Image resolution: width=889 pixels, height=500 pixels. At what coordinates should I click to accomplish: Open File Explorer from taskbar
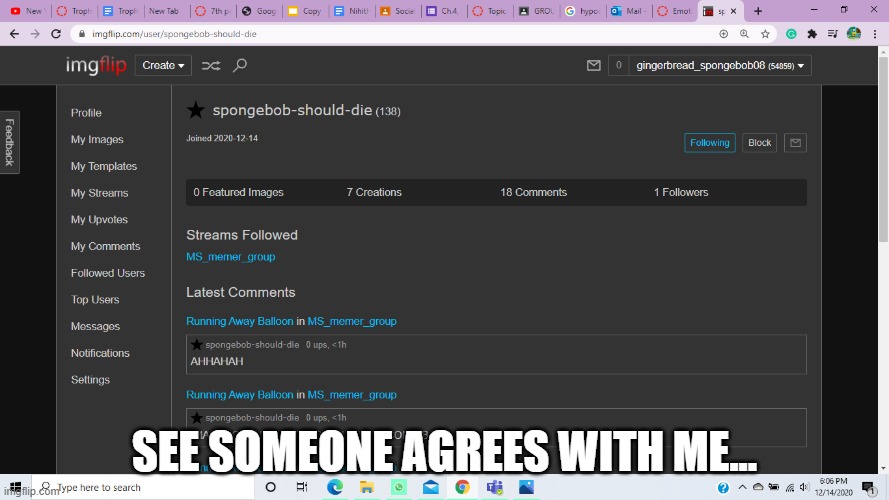click(x=367, y=487)
